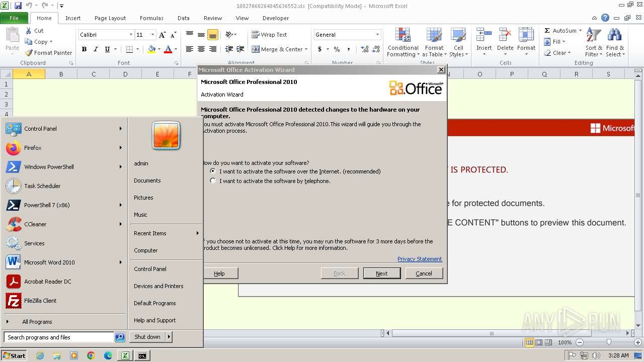Select column A header

pos(29,74)
